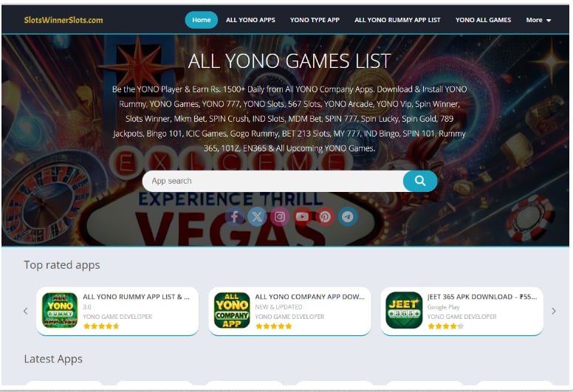Open ALL YONO APPS menu item
573x392 pixels.
coord(250,20)
